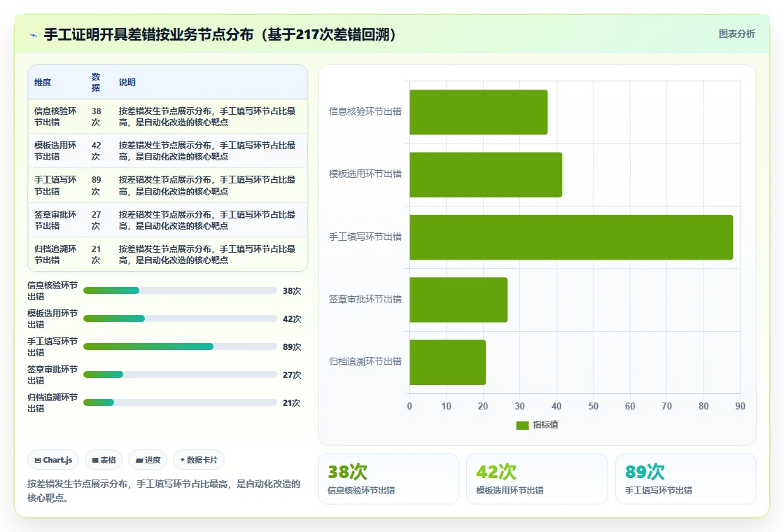Image resolution: width=784 pixels, height=532 pixels.
Task: Open the 42次 模板选用环节出错 data card
Action: pyautogui.click(x=537, y=479)
